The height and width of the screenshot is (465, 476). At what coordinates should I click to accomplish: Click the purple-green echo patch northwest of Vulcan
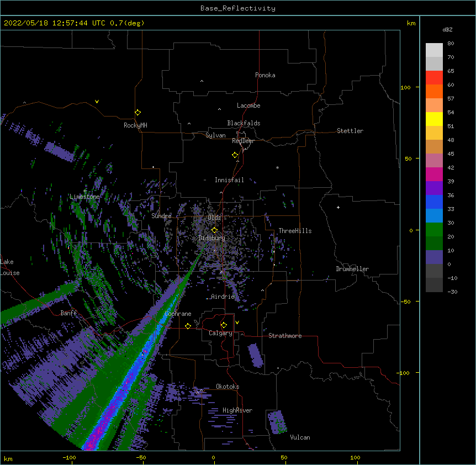tap(277, 422)
